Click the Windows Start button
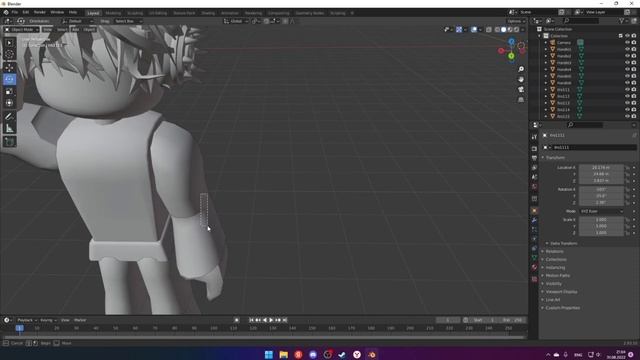 coord(269,354)
